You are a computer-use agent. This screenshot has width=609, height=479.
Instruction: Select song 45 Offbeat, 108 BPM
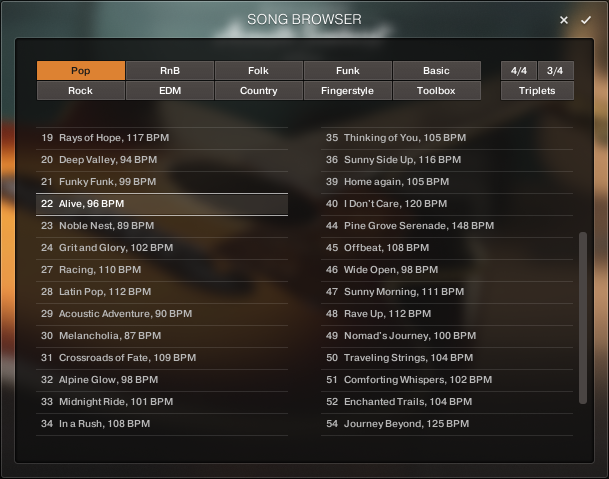coord(447,248)
